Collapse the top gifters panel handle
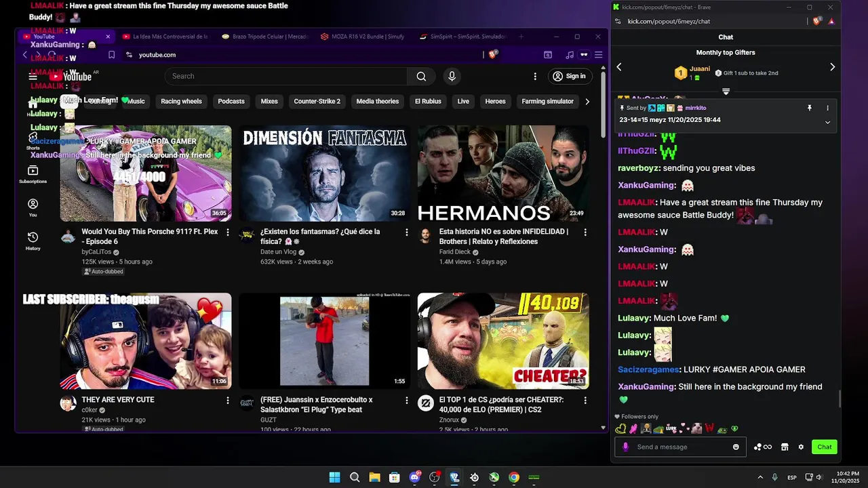868x488 pixels. (x=726, y=91)
